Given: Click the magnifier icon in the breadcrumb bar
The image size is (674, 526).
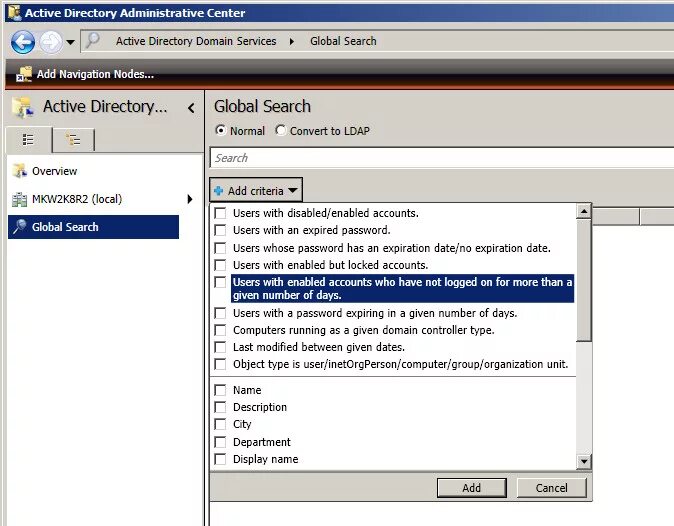Looking at the screenshot, I should [x=92, y=40].
